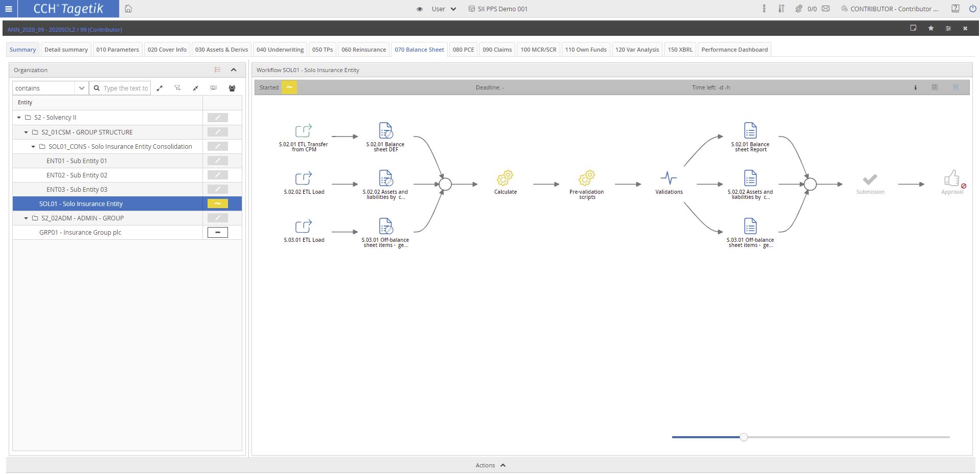This screenshot has width=980, height=474.
Task: Toggle the eye visibility icon beside User
Action: [x=419, y=9]
